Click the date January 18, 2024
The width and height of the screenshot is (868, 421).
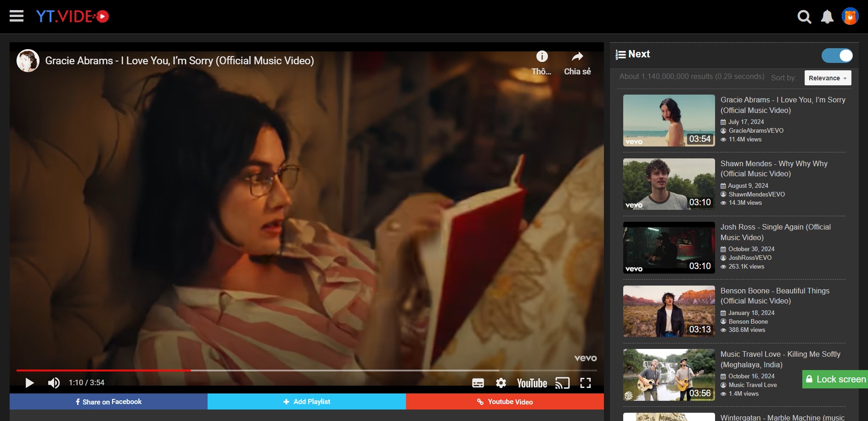click(x=751, y=313)
